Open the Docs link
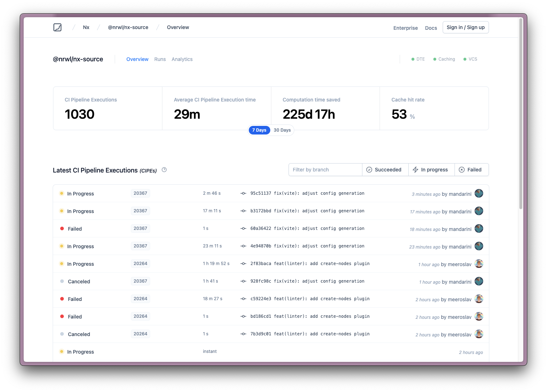547x392 pixels. [431, 28]
